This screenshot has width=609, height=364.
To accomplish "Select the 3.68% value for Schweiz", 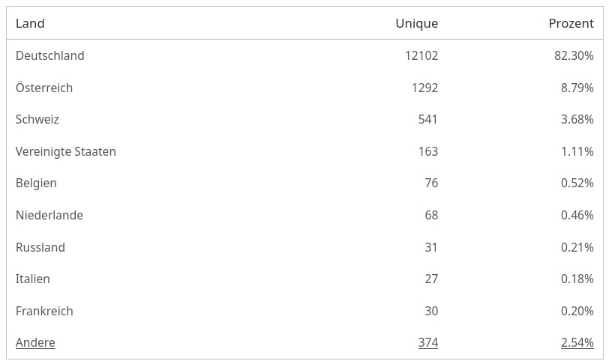I will [577, 120].
